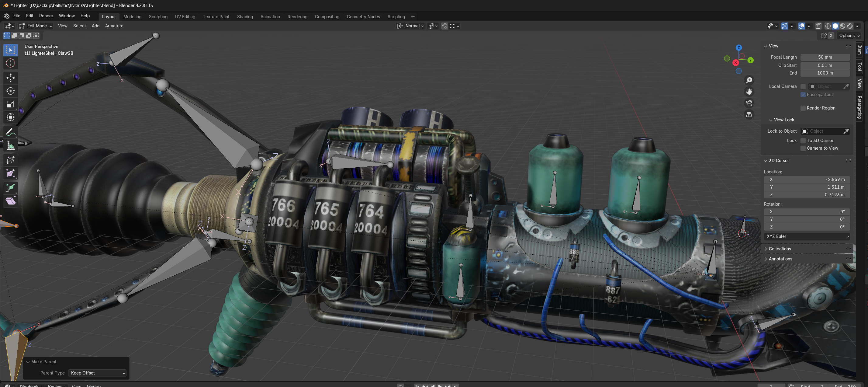
Task: Toggle show overlays button
Action: click(x=802, y=26)
